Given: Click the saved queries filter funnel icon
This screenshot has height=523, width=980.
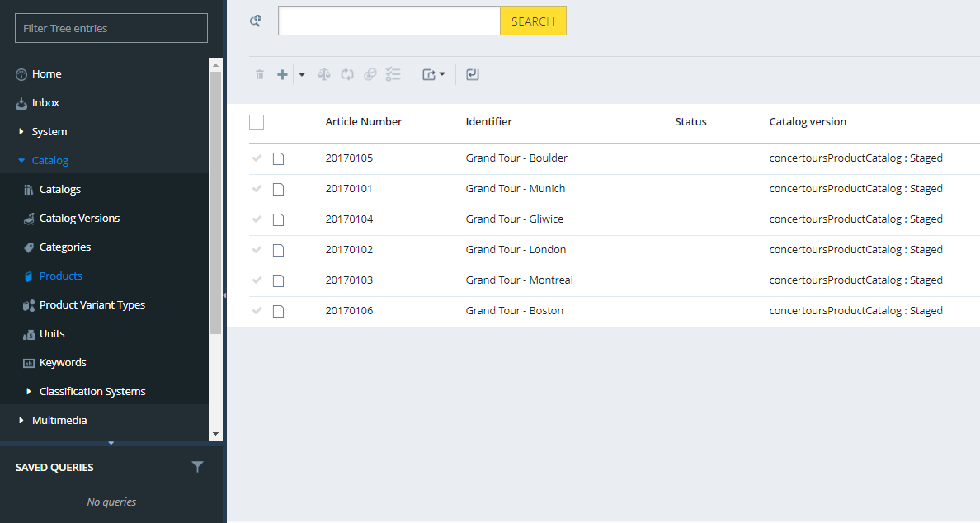Looking at the screenshot, I should (197, 467).
